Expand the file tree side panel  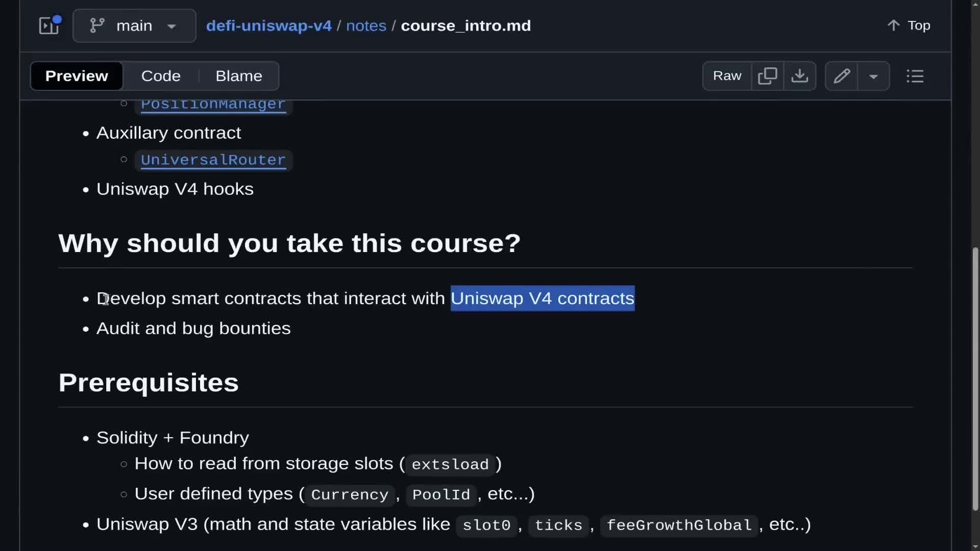pos(49,25)
